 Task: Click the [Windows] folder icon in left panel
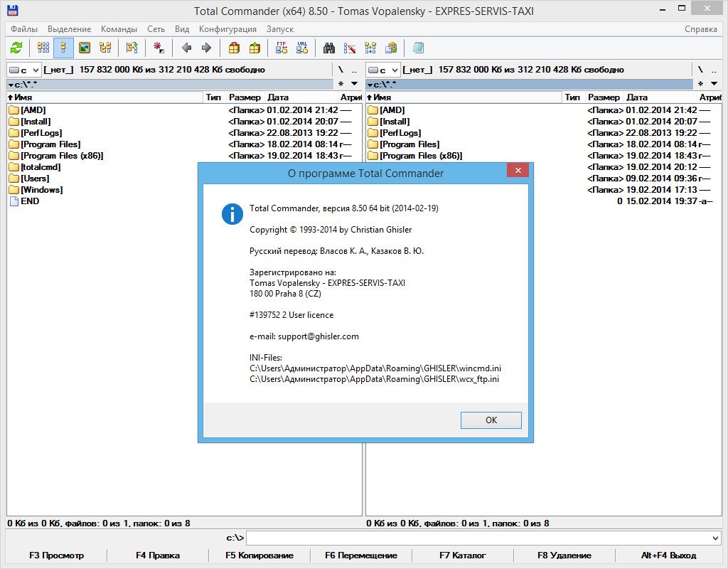[14, 190]
